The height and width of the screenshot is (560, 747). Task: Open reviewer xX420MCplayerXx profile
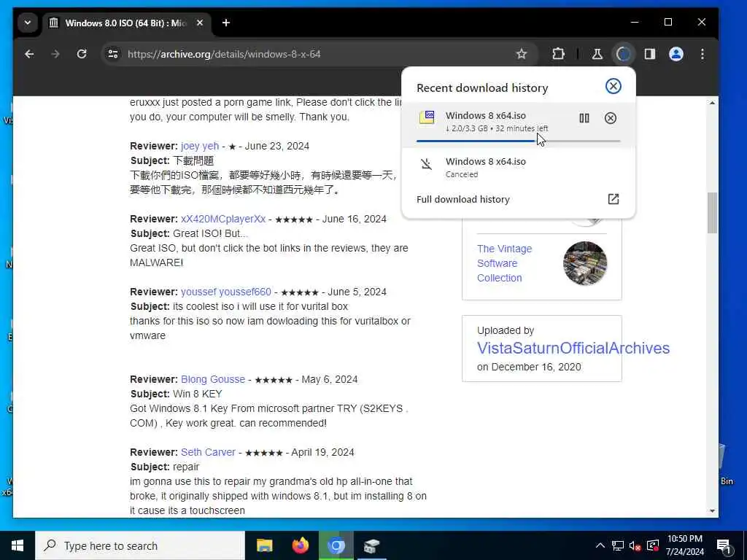click(223, 219)
